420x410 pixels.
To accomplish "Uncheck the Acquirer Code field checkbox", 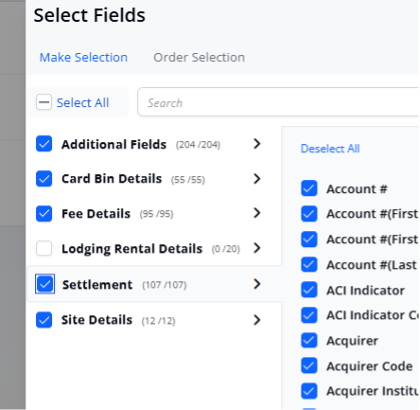I will pyautogui.click(x=309, y=366).
